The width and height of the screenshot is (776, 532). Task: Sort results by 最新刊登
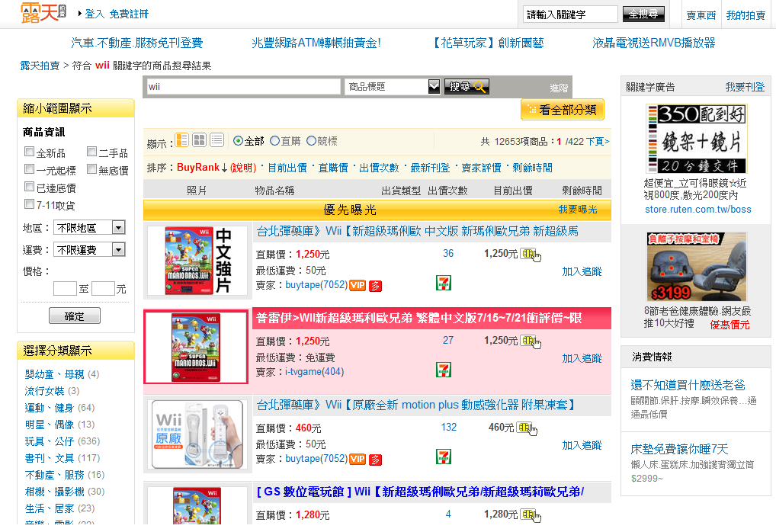tap(430, 168)
